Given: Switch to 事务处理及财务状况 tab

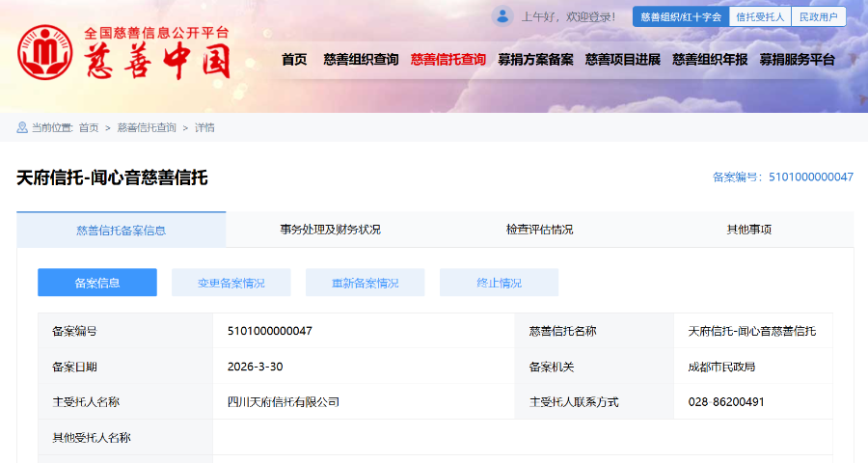Looking at the screenshot, I should tap(330, 230).
